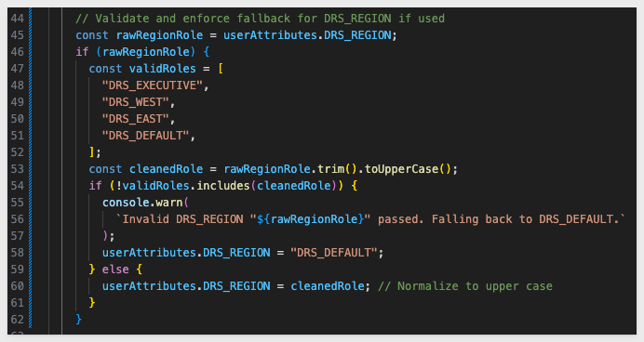The height and width of the screenshot is (342, 644).
Task: Click the opening brace after if (rawRegionRole)
Action: (x=207, y=52)
